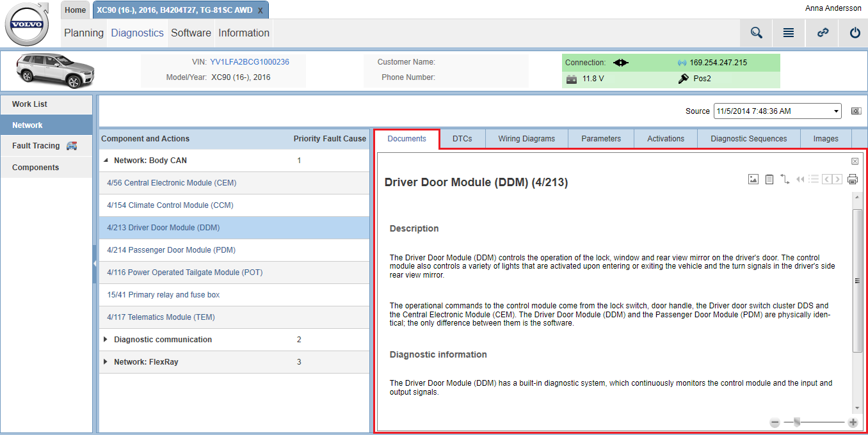The width and height of the screenshot is (868, 435).
Task: Click the user name Anna Andersson
Action: click(x=833, y=8)
